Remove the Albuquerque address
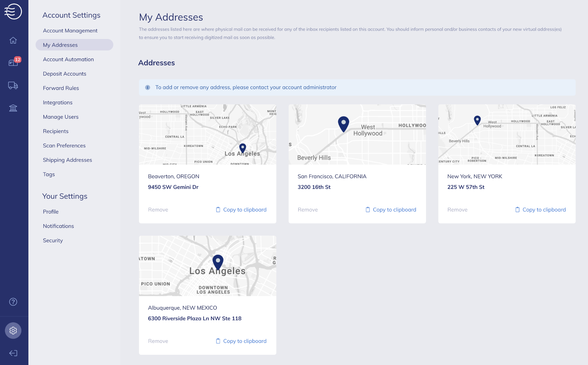588x365 pixels. [x=158, y=341]
